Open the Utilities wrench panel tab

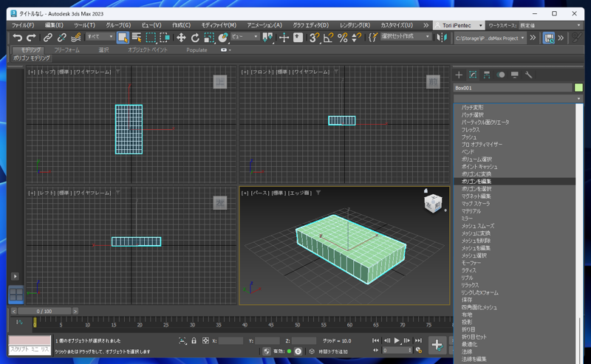pyautogui.click(x=528, y=75)
